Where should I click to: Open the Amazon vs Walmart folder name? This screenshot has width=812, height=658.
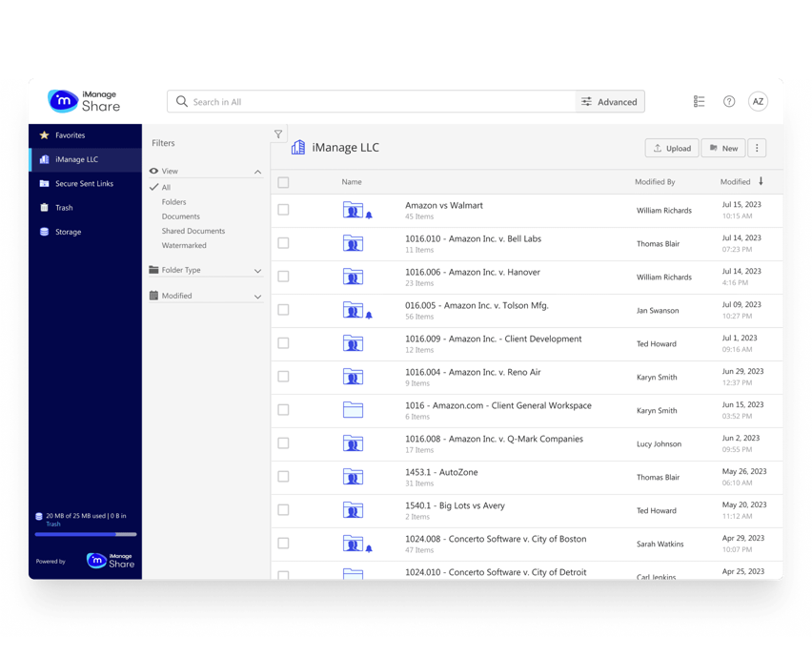coord(444,205)
